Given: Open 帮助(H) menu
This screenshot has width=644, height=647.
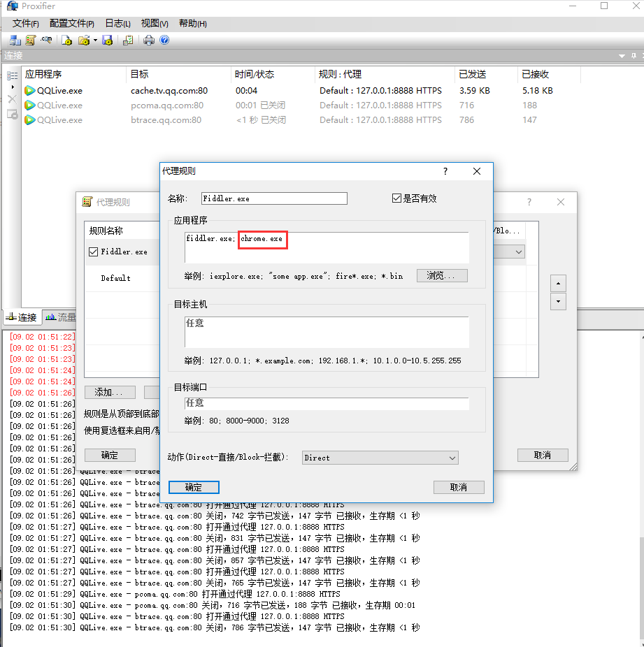Looking at the screenshot, I should point(193,24).
